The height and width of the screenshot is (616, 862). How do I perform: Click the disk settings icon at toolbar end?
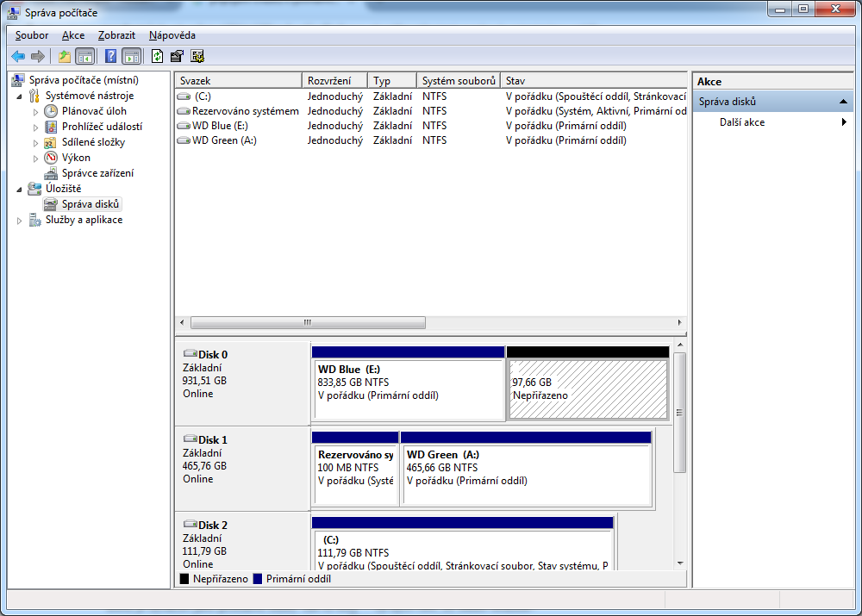197,56
